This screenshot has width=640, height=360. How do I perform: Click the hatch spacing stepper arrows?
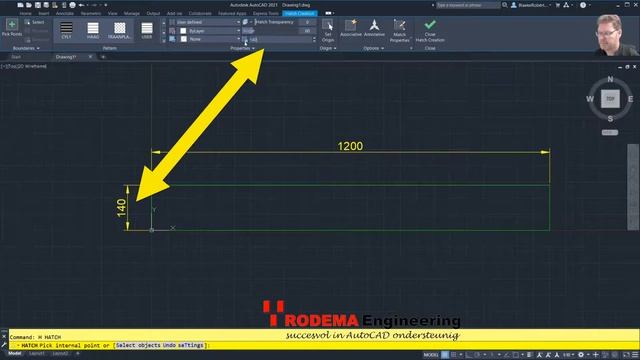point(314,40)
